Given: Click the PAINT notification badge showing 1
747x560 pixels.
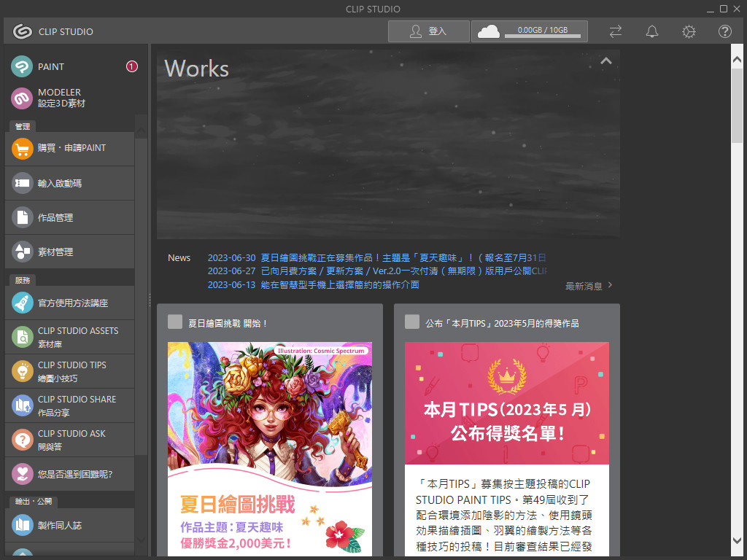Looking at the screenshot, I should 131,66.
